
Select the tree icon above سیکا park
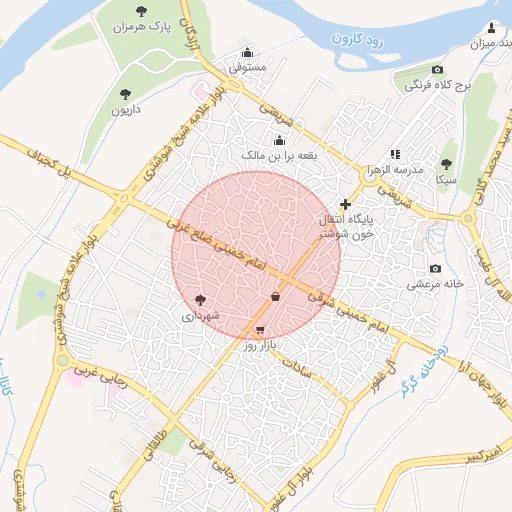coord(446,164)
